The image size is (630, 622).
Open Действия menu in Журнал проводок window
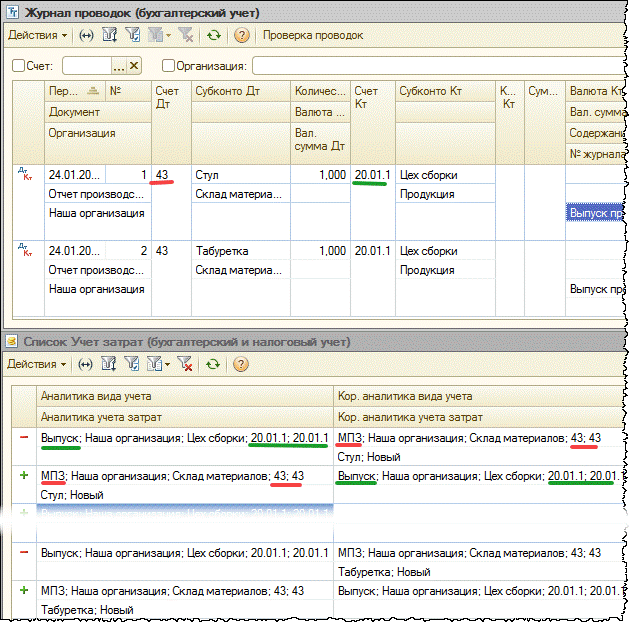point(37,35)
